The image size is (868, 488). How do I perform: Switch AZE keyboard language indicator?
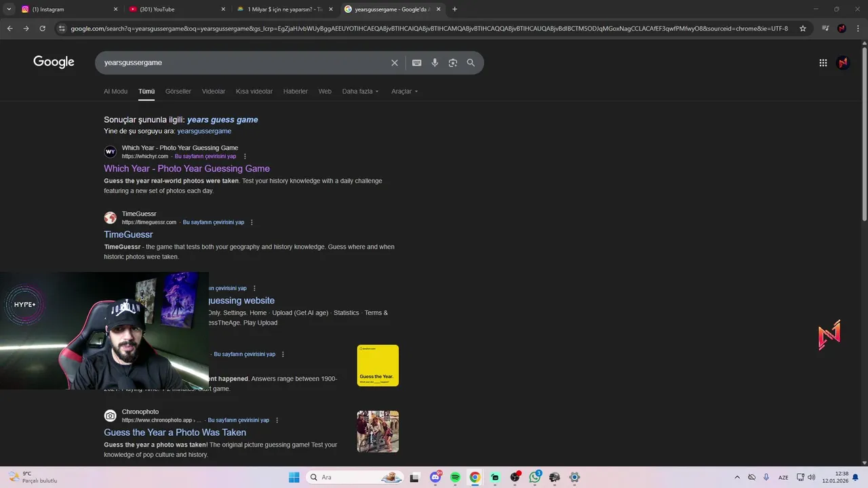[783, 477]
